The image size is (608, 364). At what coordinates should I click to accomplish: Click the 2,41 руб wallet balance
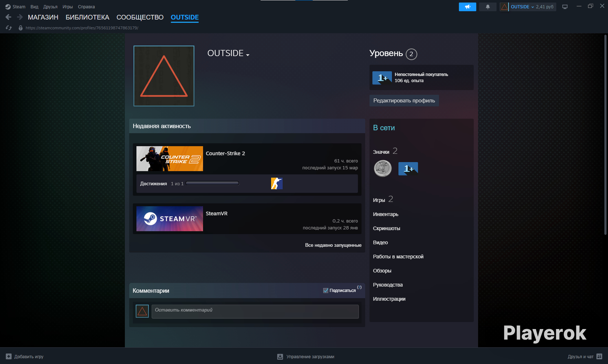(545, 7)
